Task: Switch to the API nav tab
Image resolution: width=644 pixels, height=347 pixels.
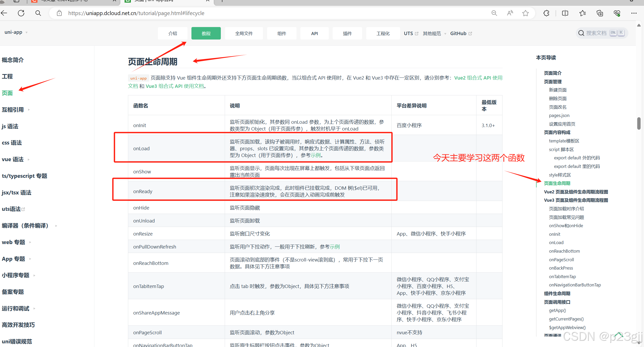Action: click(x=314, y=34)
